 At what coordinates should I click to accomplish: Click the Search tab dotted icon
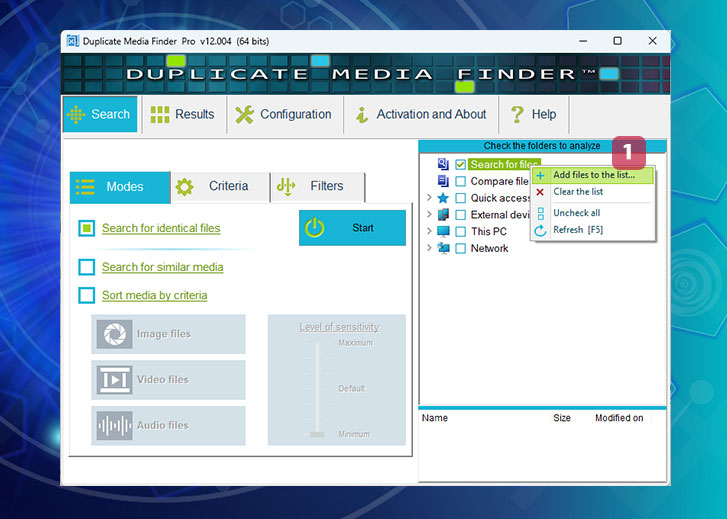pos(76,114)
